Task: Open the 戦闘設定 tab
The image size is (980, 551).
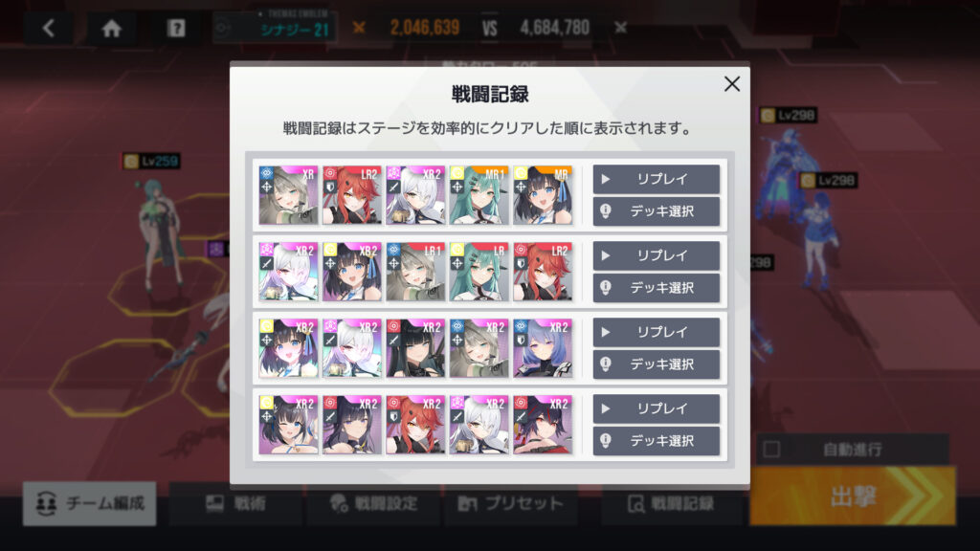Action: click(374, 503)
